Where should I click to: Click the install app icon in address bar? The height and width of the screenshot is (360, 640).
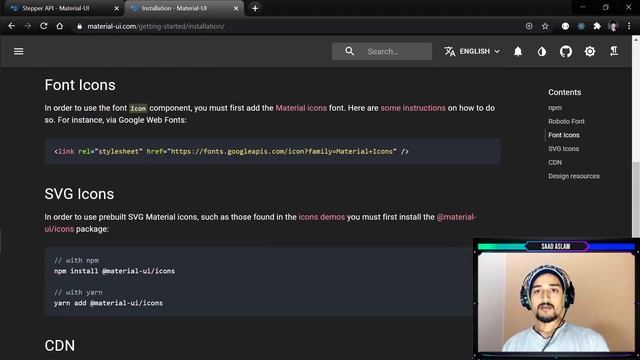(x=529, y=26)
